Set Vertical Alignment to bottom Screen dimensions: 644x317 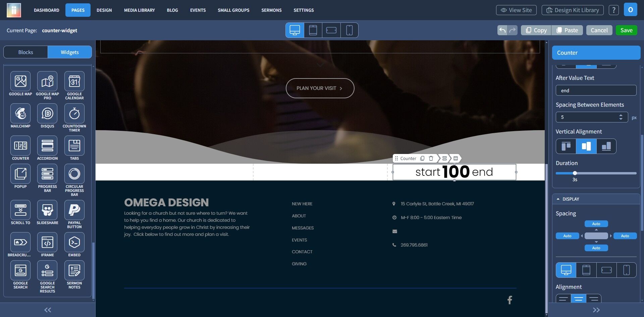tap(606, 146)
